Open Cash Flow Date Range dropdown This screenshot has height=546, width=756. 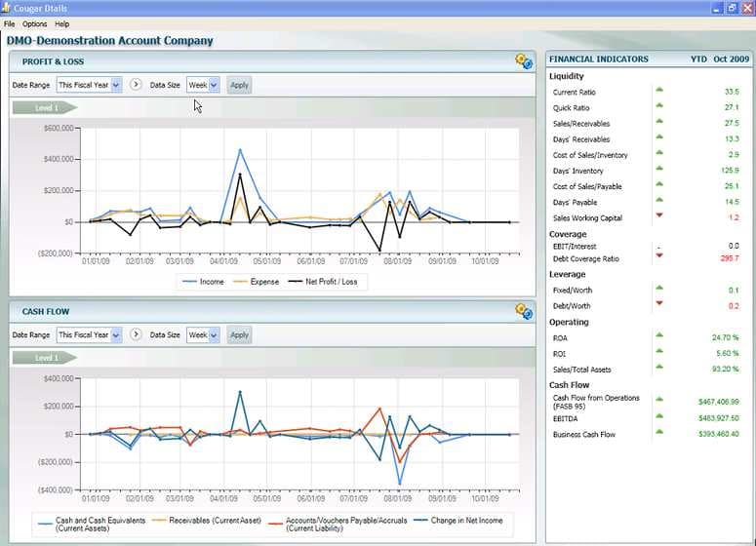[89, 334]
